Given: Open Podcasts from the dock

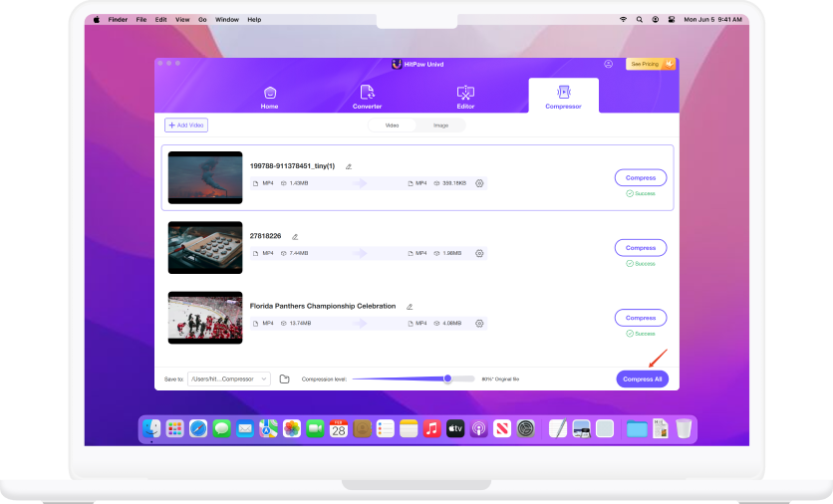Looking at the screenshot, I should 478,428.
